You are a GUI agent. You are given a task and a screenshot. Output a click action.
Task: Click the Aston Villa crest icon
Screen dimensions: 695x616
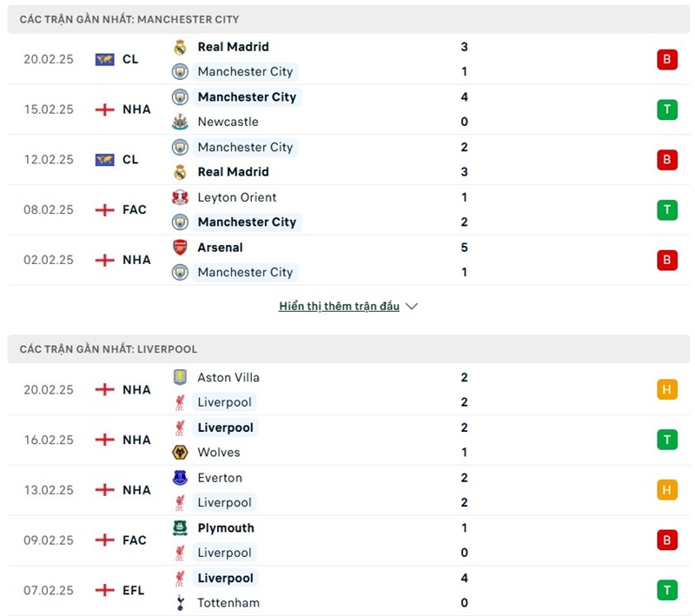(180, 378)
